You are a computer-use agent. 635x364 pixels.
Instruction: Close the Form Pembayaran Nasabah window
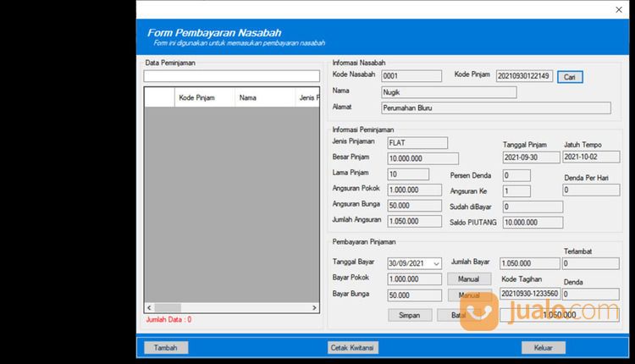(x=617, y=9)
